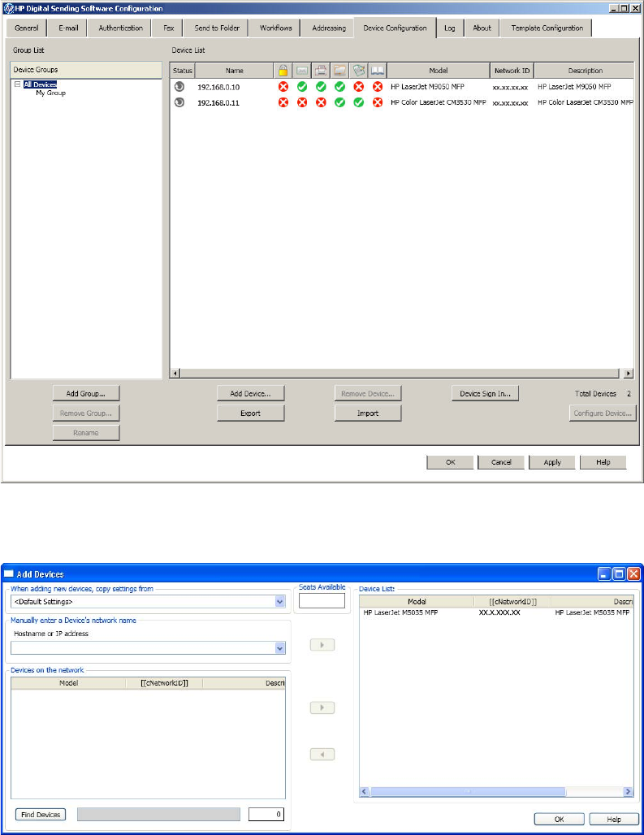Image resolution: width=644 pixels, height=835 pixels.
Task: Click green check under folder for 192.168.0.11
Action: [339, 102]
